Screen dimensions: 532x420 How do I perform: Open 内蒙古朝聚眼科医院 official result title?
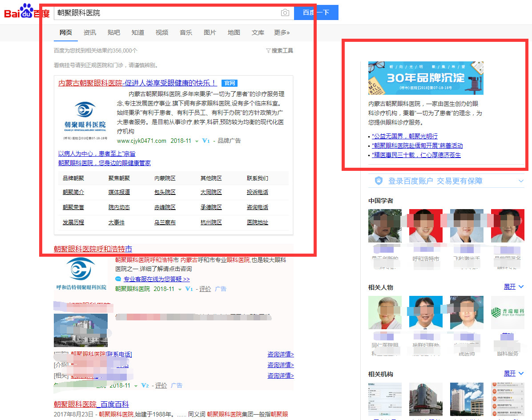tap(138, 83)
